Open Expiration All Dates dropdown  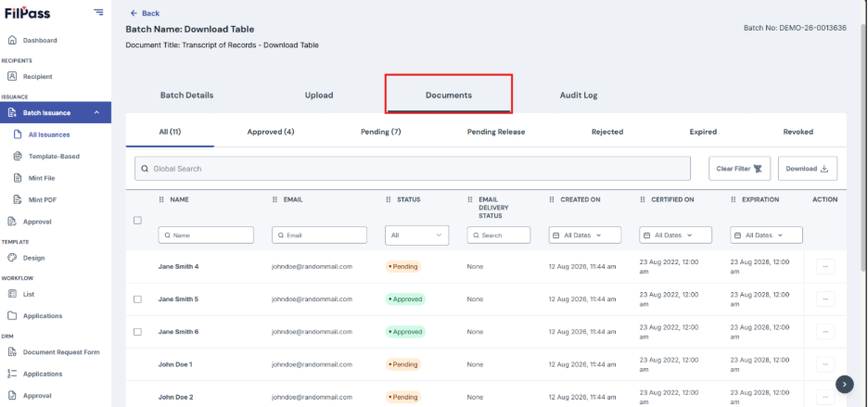click(x=766, y=235)
